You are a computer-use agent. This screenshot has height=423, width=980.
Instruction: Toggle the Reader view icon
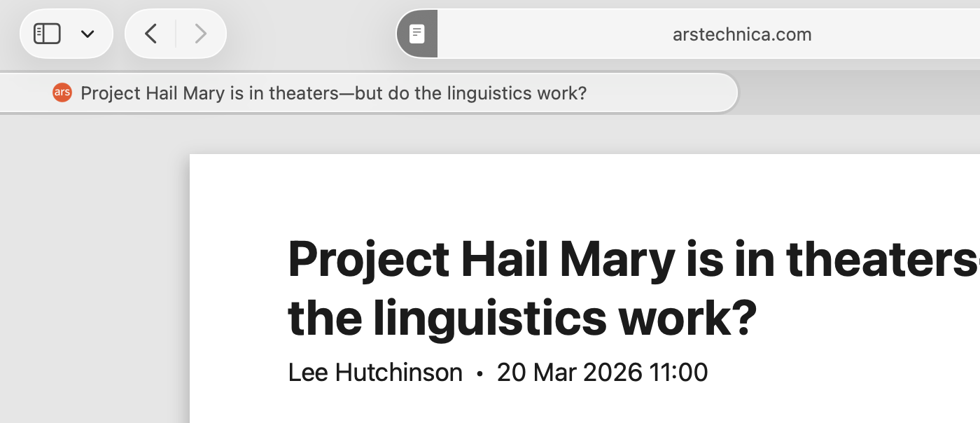click(x=417, y=34)
